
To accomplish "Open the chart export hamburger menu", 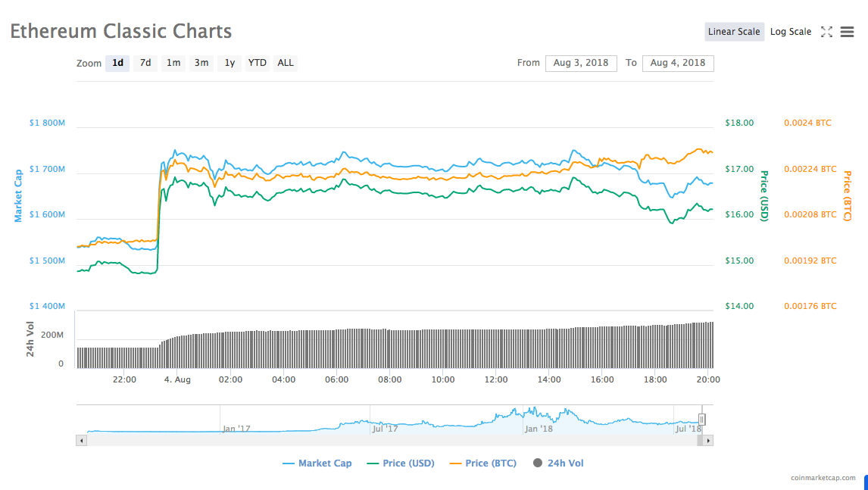I will pos(847,31).
